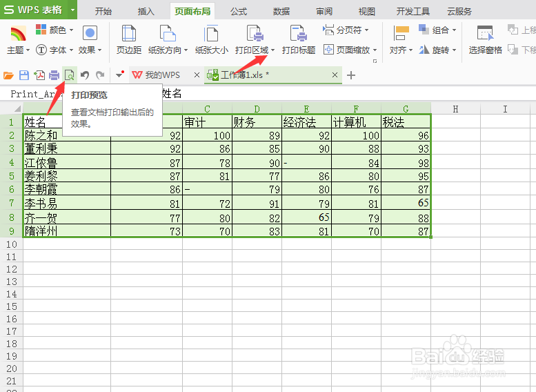Open Page Margins (页边距) icon
Viewport: 536px width, 392px height.
[128, 34]
